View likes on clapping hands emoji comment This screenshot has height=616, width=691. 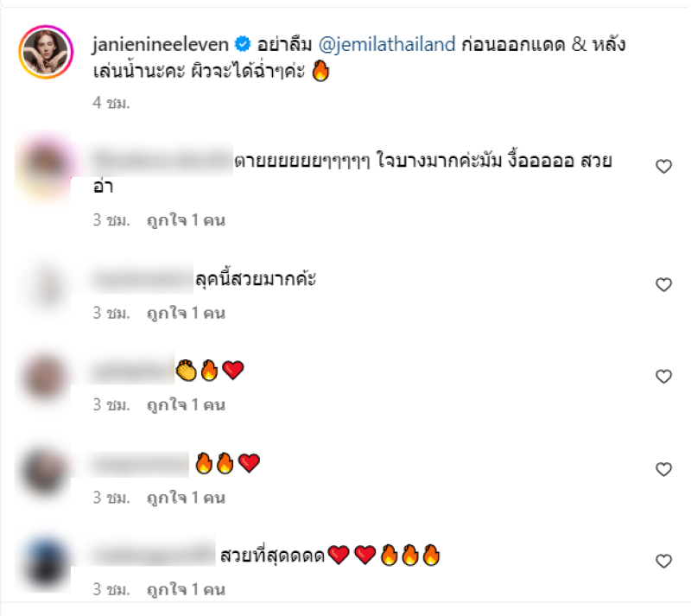point(186,404)
